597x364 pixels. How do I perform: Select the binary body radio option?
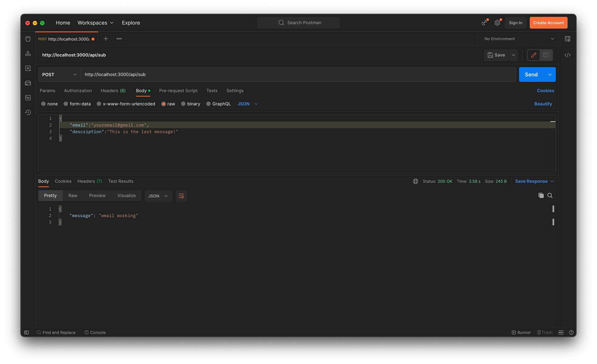pyautogui.click(x=183, y=104)
